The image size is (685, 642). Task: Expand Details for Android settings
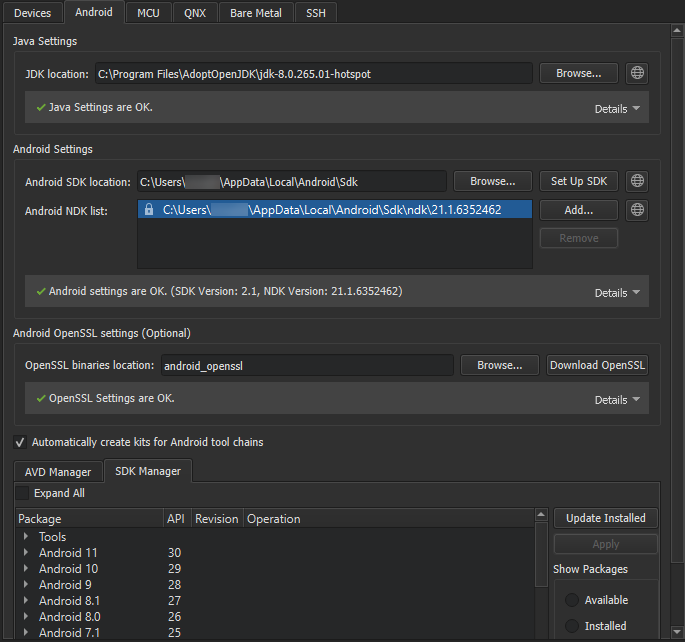pyautogui.click(x=617, y=293)
